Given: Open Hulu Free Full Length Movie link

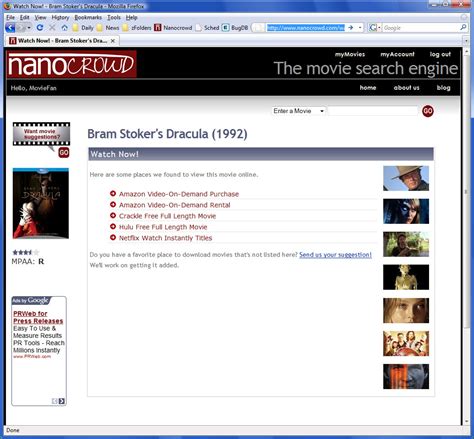Looking at the screenshot, I should coord(163,227).
